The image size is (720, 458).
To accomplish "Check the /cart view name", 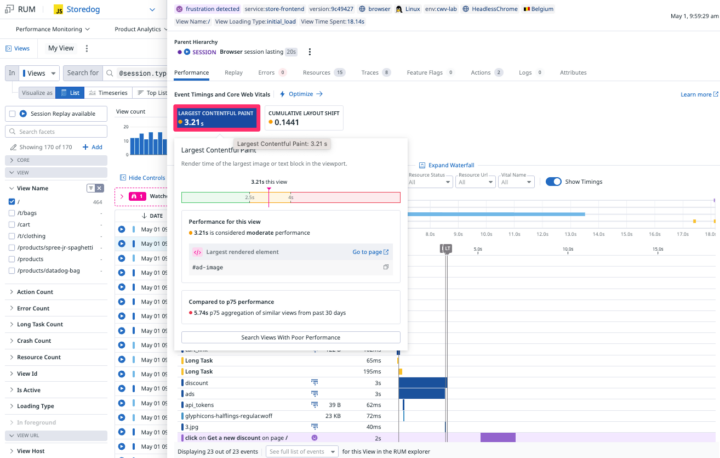I will (12, 225).
